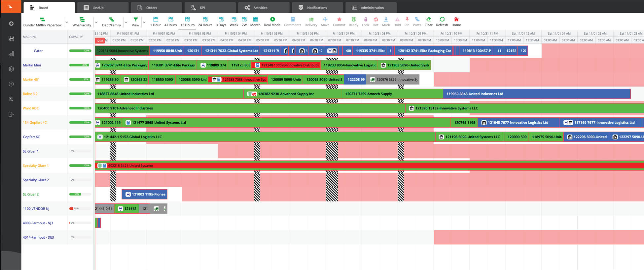Click the Clear eraser icon
The width and height of the screenshot is (644, 270).
[428, 19]
